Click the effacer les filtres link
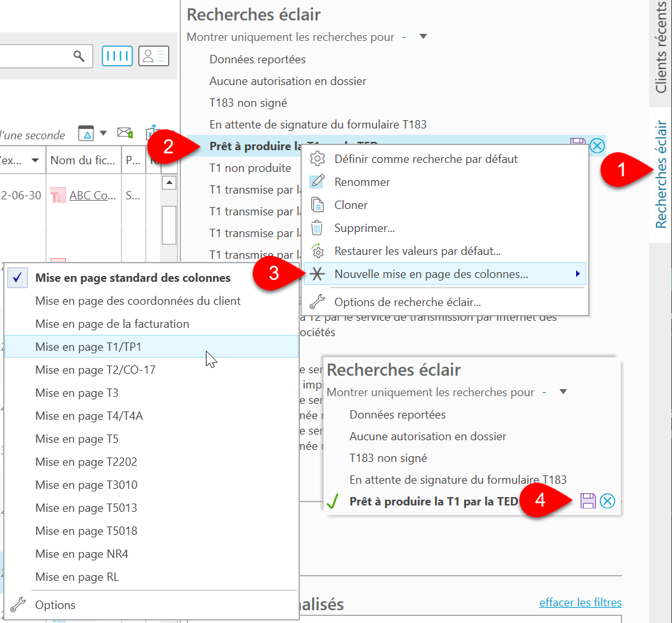Image resolution: width=672 pixels, height=623 pixels. tap(581, 603)
